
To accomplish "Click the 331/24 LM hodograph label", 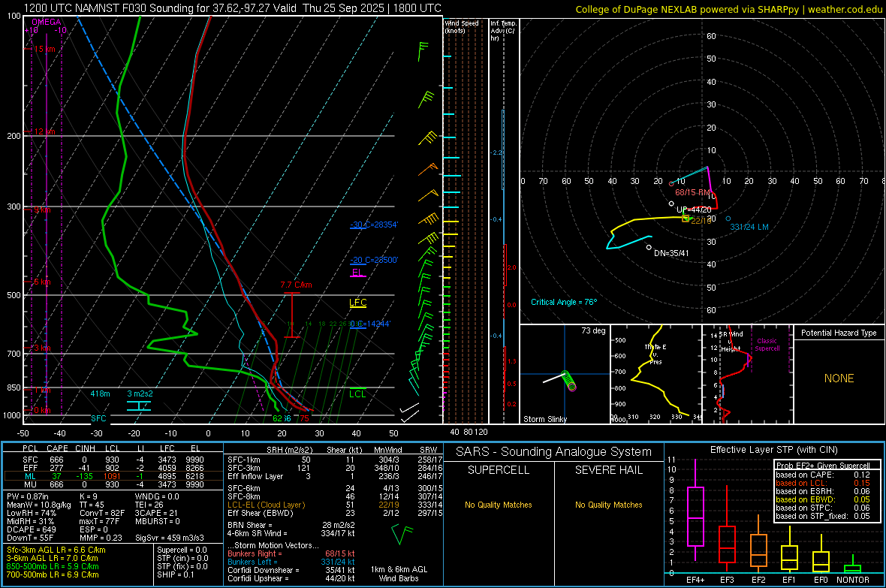I will tap(749, 227).
